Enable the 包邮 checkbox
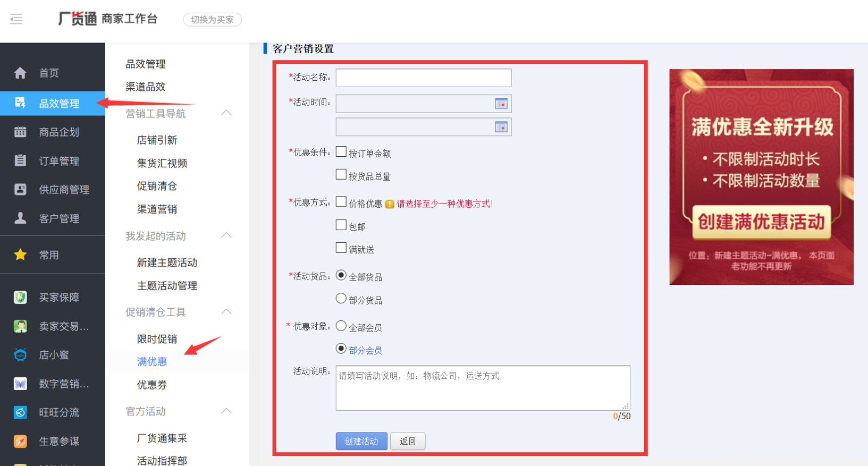 pos(341,225)
